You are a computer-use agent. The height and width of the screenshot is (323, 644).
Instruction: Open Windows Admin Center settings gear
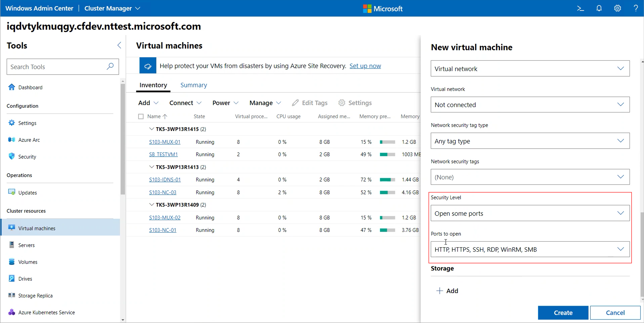(x=617, y=8)
